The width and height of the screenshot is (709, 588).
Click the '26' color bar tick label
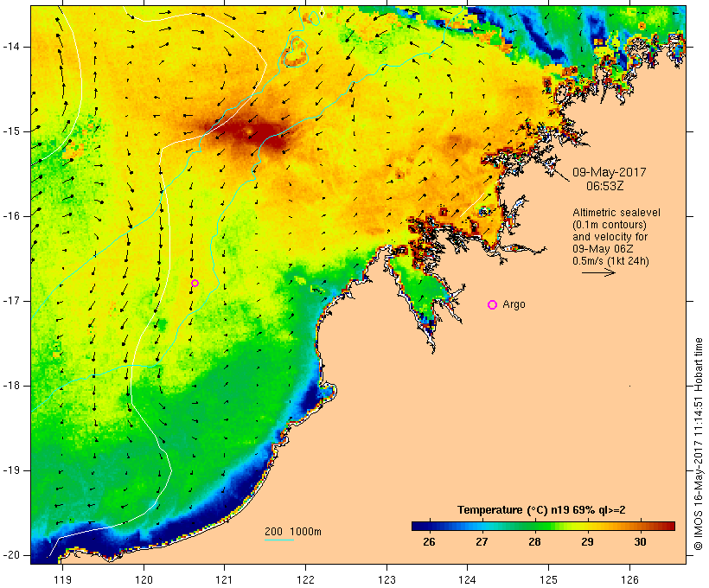coord(429,542)
